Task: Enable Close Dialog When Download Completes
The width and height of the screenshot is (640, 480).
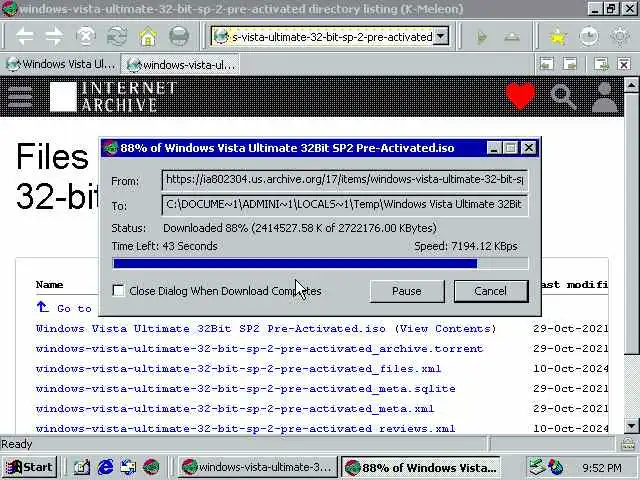Action: click(118, 291)
